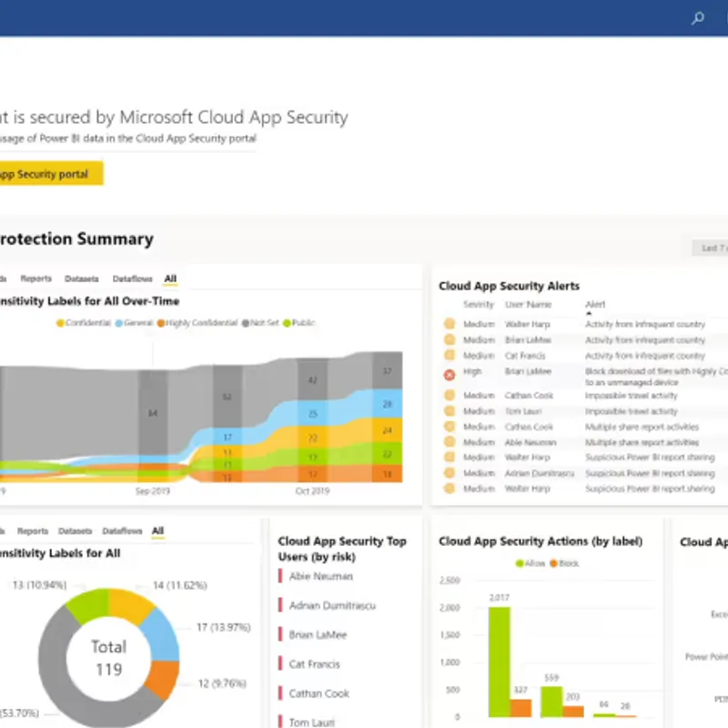Click Medium severity icon on Adrian Dumitrascu row
The image size is (728, 728).
(450, 473)
